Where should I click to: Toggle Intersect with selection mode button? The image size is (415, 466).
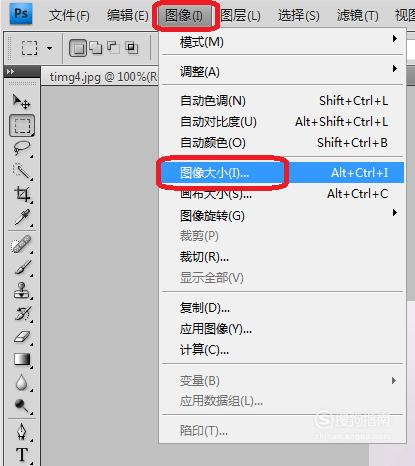[x=132, y=48]
